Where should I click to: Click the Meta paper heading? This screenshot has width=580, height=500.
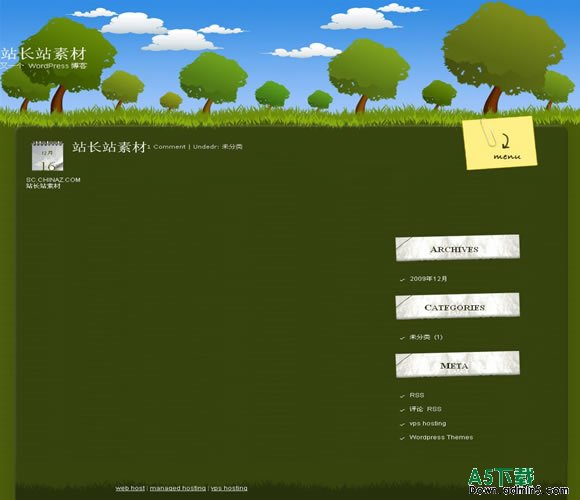458,365
